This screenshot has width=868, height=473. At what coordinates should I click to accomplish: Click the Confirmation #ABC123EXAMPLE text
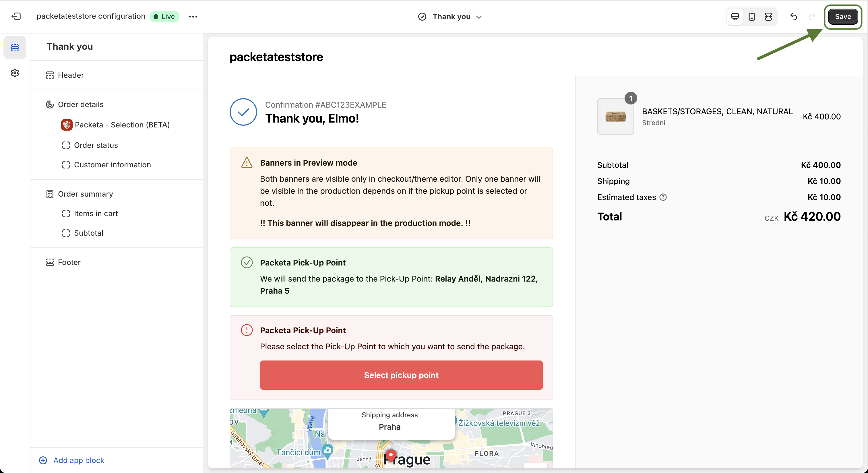(x=325, y=105)
